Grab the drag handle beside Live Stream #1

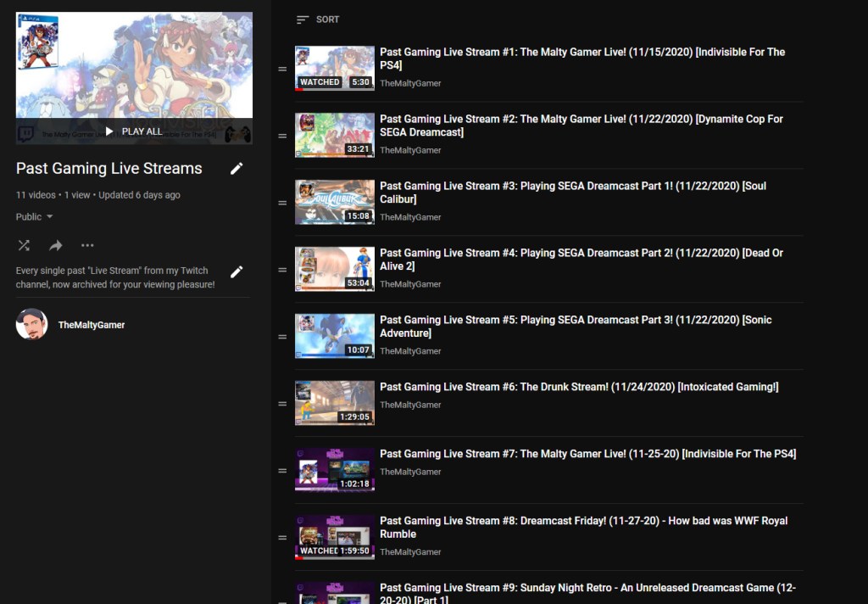click(x=282, y=70)
